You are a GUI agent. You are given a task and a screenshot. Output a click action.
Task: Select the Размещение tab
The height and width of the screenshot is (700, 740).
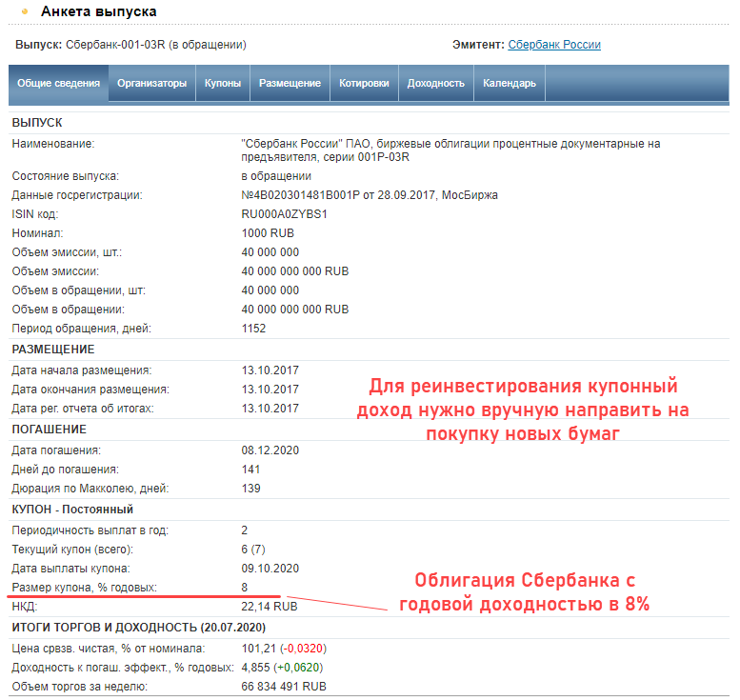tap(290, 83)
